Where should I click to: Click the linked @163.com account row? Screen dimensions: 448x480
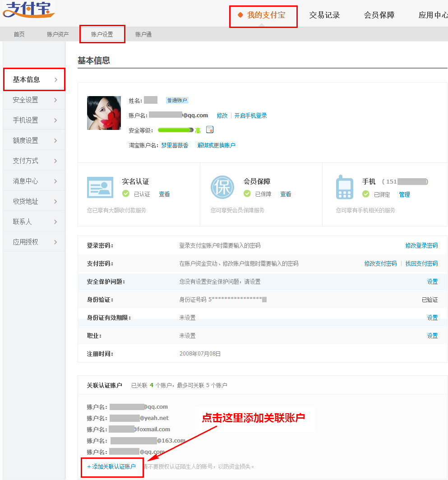coord(136,440)
